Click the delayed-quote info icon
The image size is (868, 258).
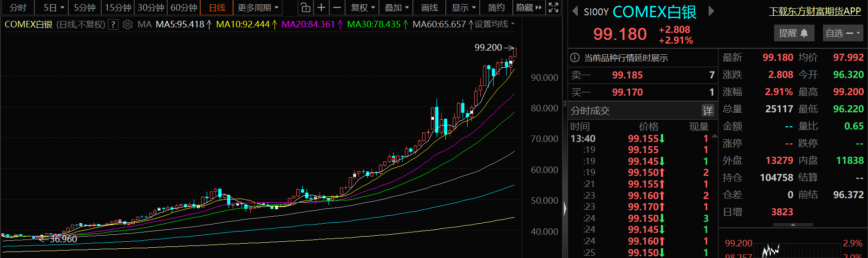pyautogui.click(x=575, y=58)
